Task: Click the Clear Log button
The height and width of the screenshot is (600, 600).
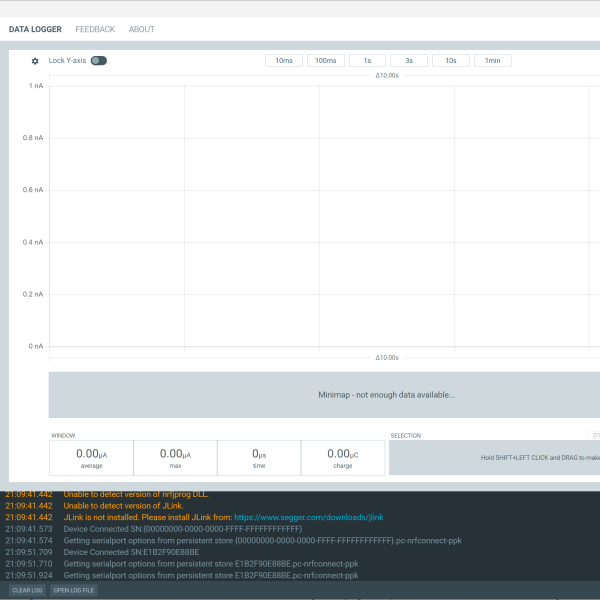Action: click(x=27, y=591)
